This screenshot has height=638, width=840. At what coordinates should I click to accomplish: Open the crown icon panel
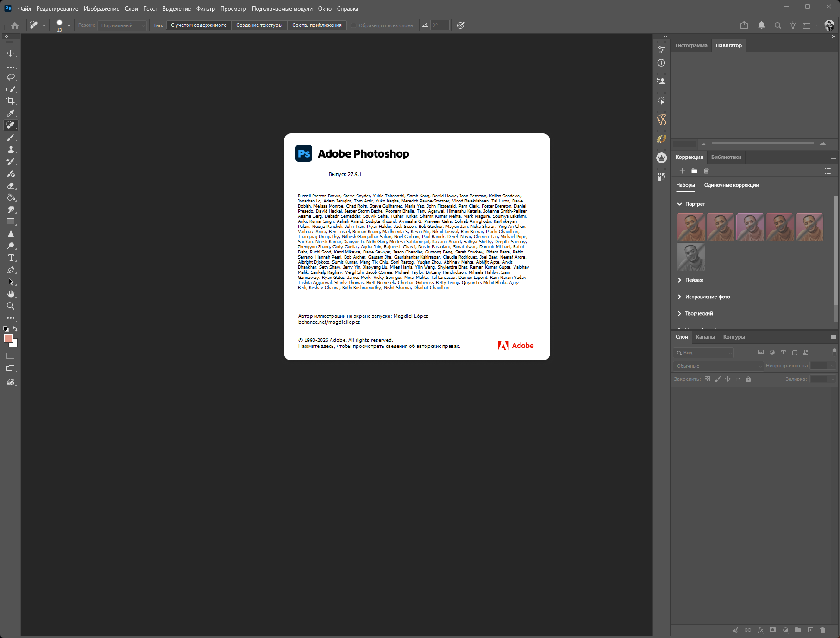661,158
